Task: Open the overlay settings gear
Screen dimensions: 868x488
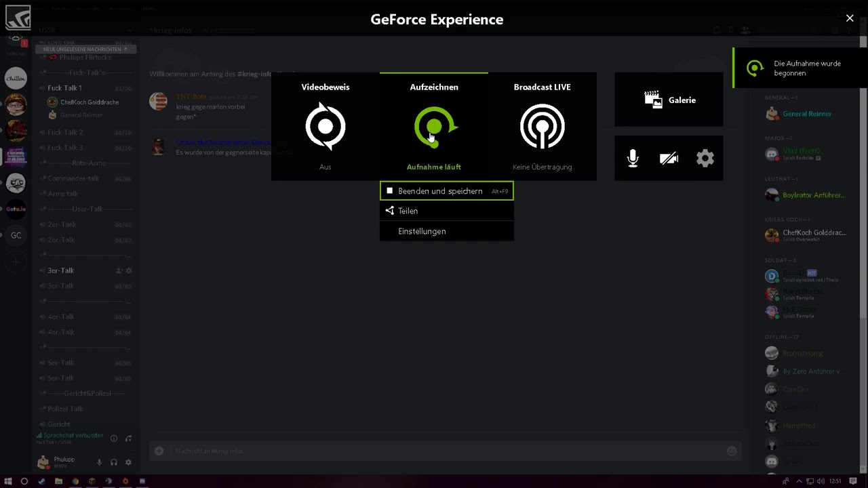Action: tap(705, 159)
